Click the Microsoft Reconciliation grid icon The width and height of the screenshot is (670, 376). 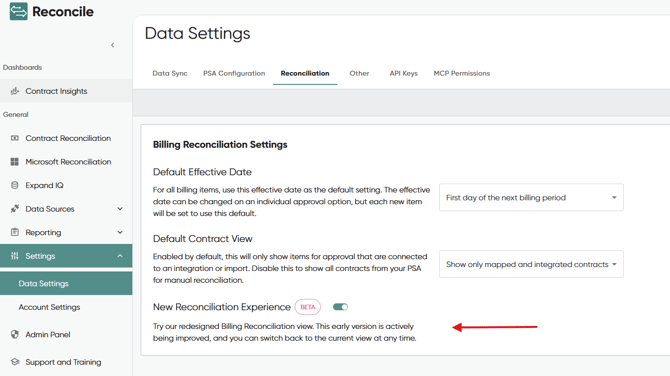15,162
